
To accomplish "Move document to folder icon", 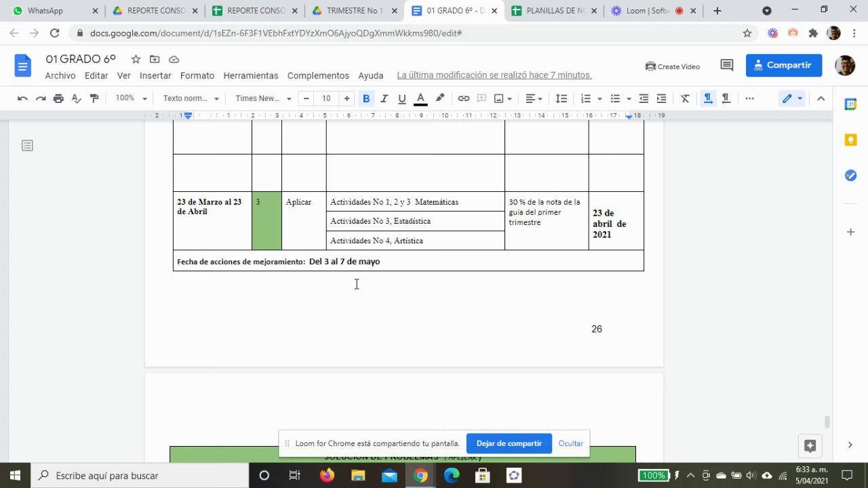I will [x=155, y=59].
